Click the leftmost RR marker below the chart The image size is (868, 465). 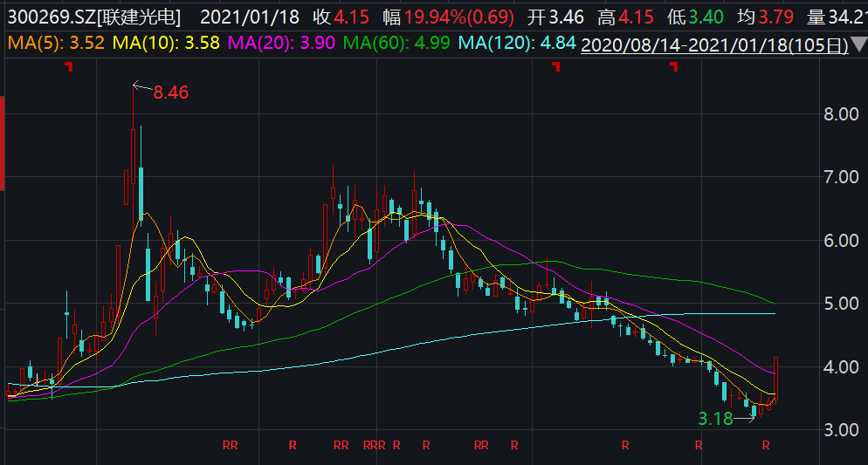tap(231, 446)
